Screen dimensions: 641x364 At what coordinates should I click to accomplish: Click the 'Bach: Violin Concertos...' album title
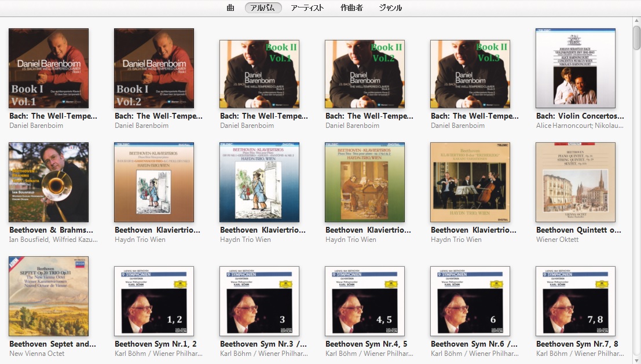(580, 116)
